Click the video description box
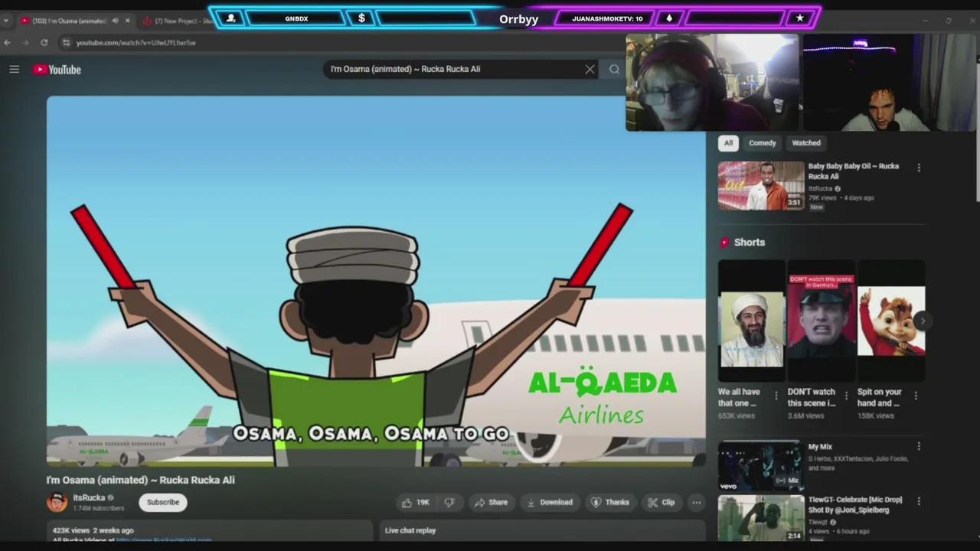This screenshot has width=980, height=551. pos(209,532)
